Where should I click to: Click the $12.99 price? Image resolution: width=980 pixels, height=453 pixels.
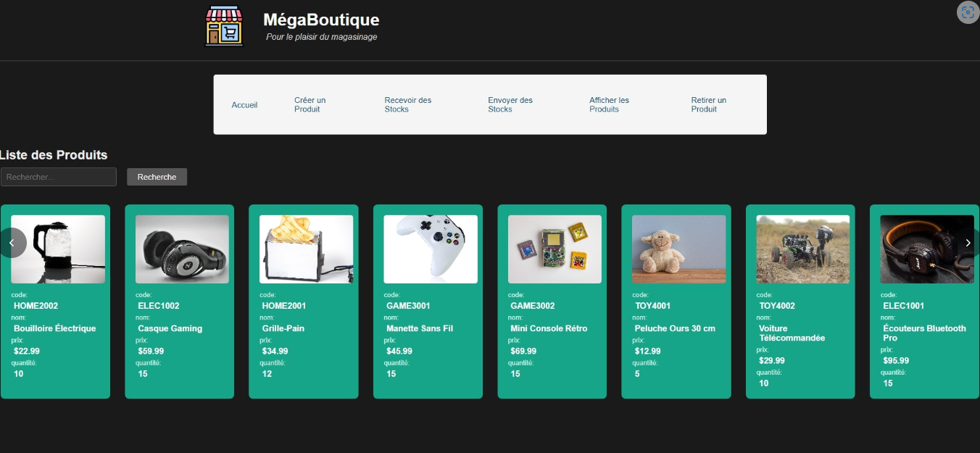click(648, 352)
